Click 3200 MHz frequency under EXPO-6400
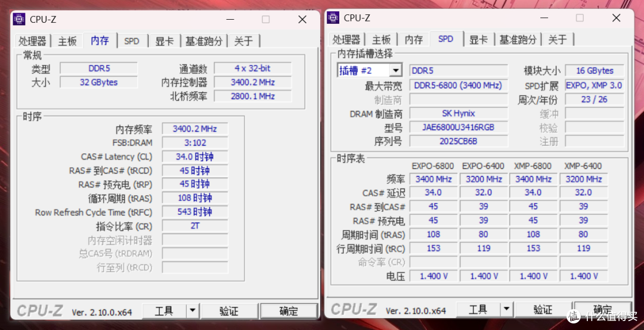Image resolution: width=644 pixels, height=330 pixels. tap(484, 179)
